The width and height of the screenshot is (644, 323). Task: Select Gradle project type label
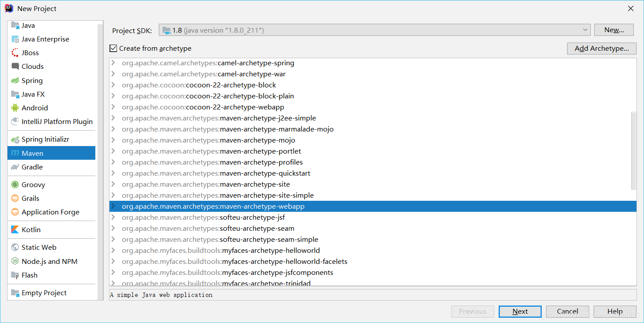(x=32, y=167)
